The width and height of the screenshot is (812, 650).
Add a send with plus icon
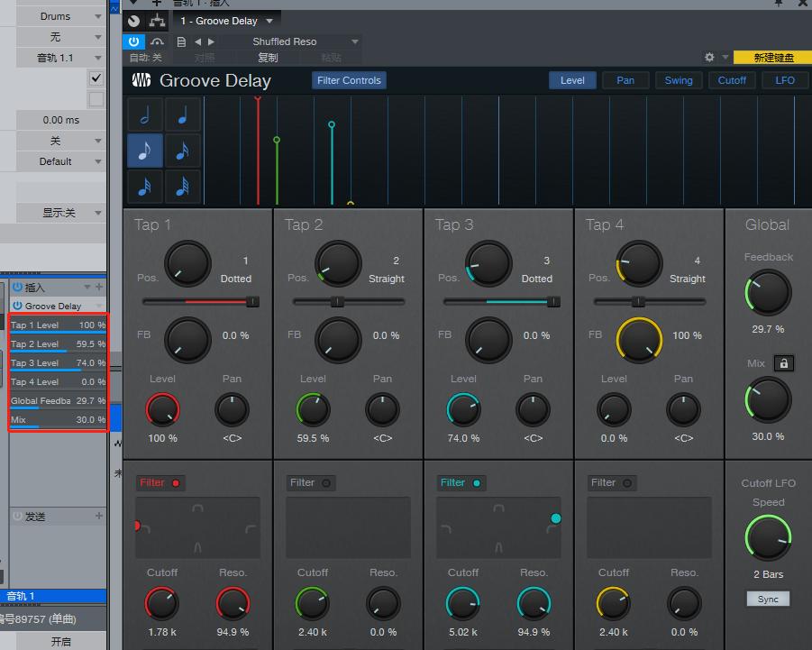[99, 516]
